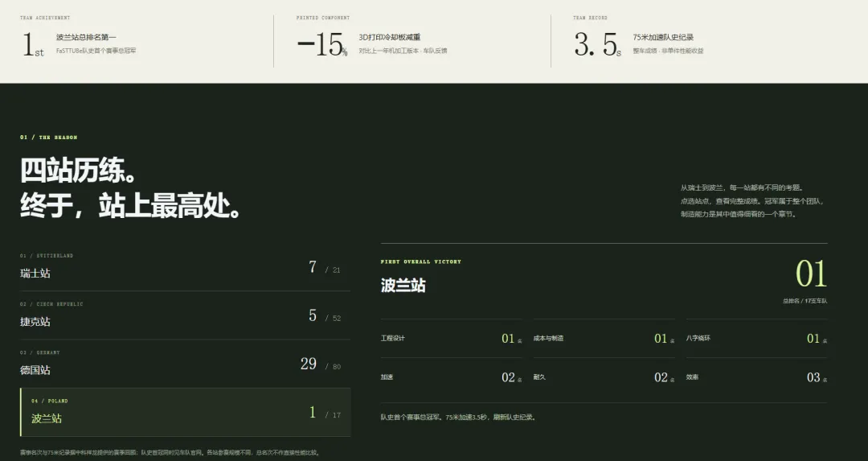The width and height of the screenshot is (868, 461).
Task: Click the '耐久' result label
Action: 539,377
